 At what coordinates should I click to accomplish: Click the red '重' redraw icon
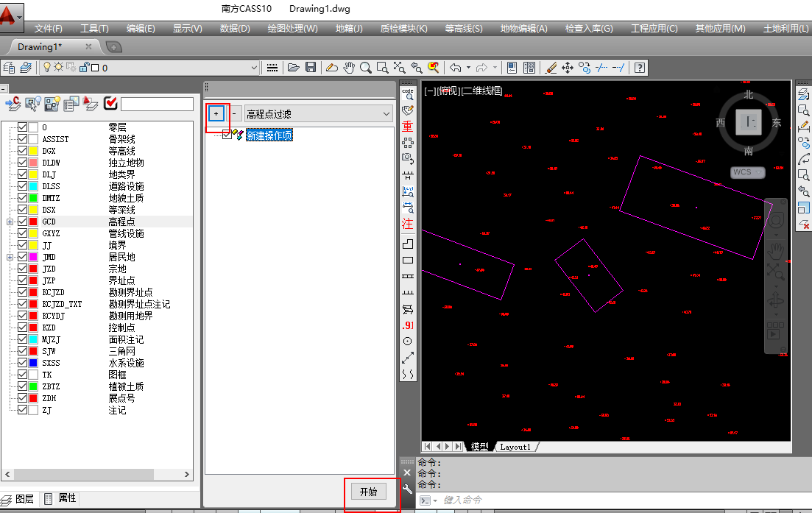click(x=408, y=127)
